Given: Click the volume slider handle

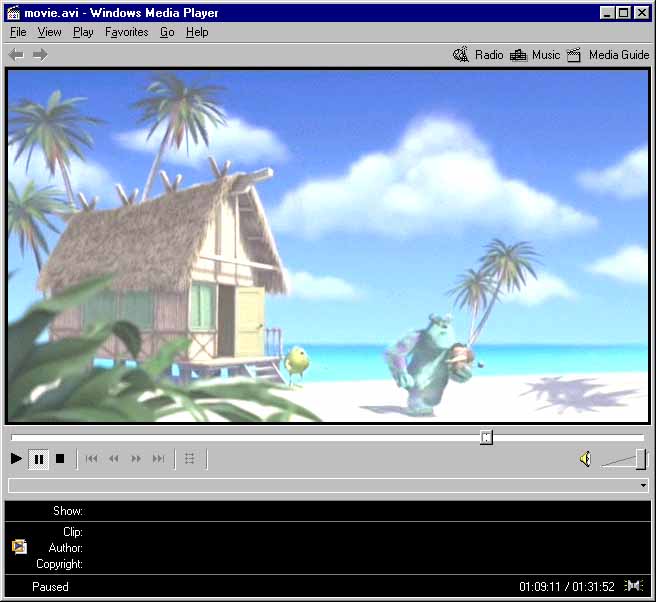Looking at the screenshot, I should coord(640,459).
